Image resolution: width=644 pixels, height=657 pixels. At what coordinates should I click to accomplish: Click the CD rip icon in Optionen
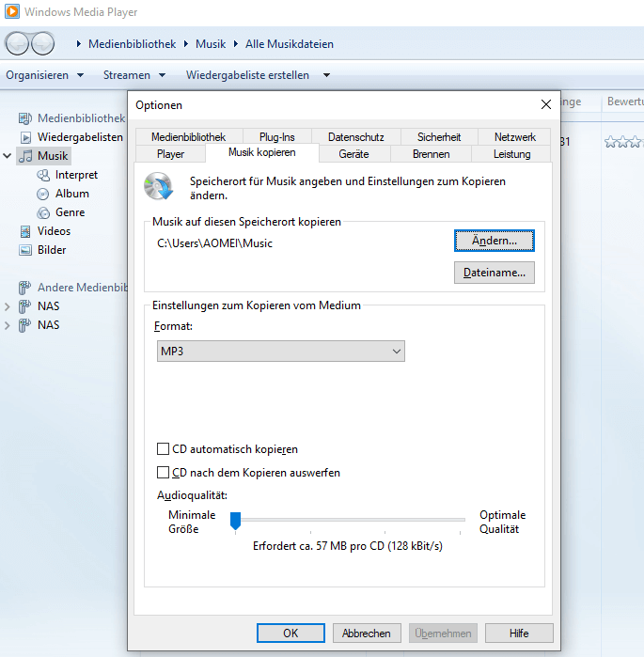tap(158, 186)
